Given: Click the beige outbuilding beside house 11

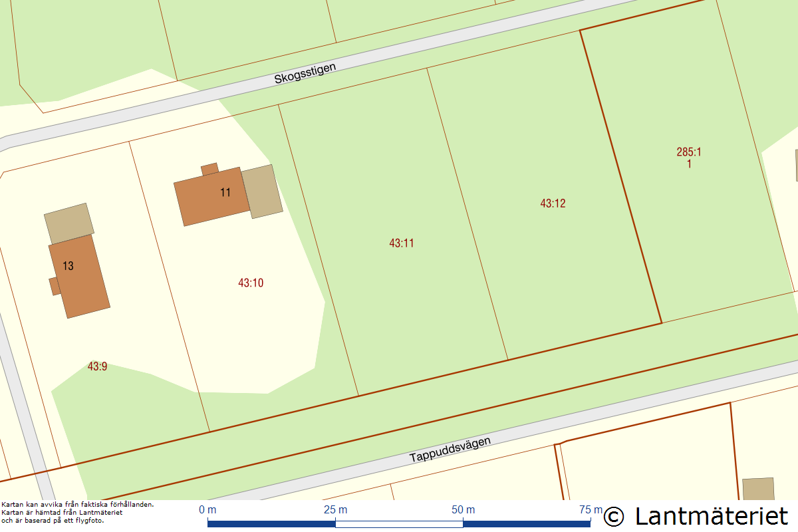Looking at the screenshot, I should pos(262,192).
